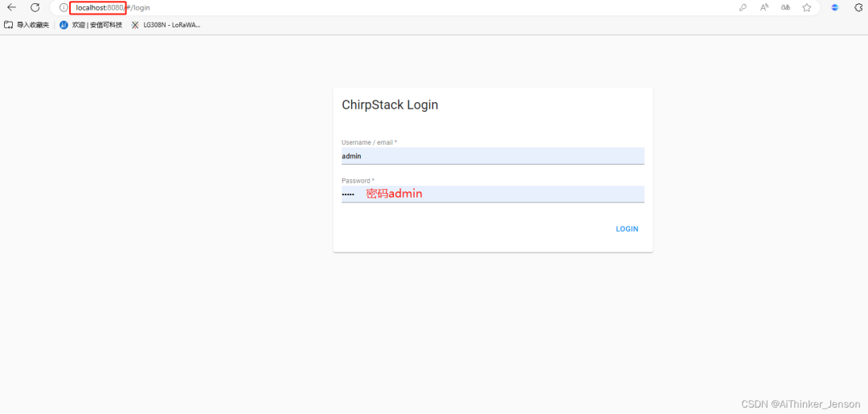Click the browser back arrow
This screenshot has height=414, width=868.
click(11, 8)
